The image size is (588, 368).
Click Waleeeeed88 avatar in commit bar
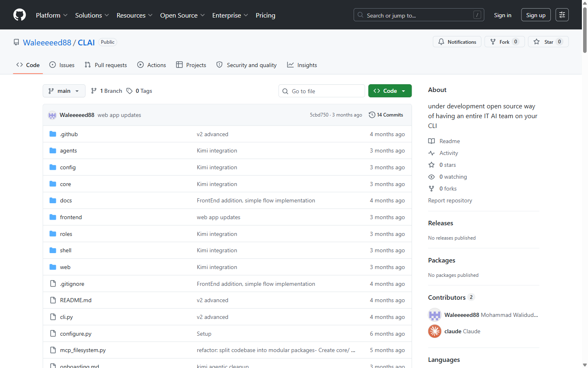[x=52, y=115]
